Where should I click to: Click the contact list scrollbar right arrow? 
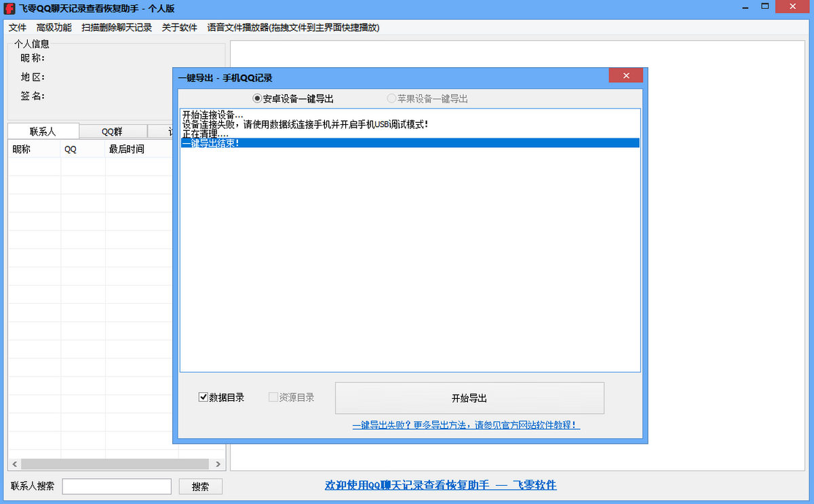tap(218, 465)
